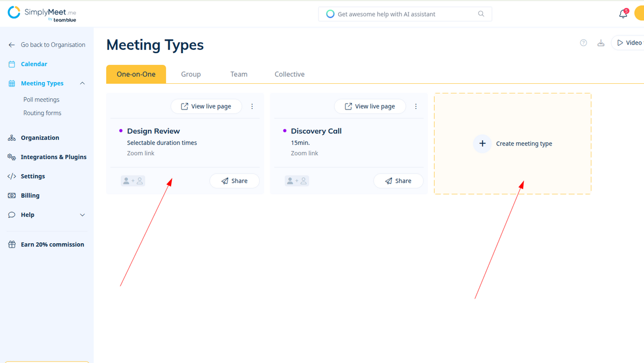Play the Video tutorial button
644x363 pixels.
coord(628,43)
